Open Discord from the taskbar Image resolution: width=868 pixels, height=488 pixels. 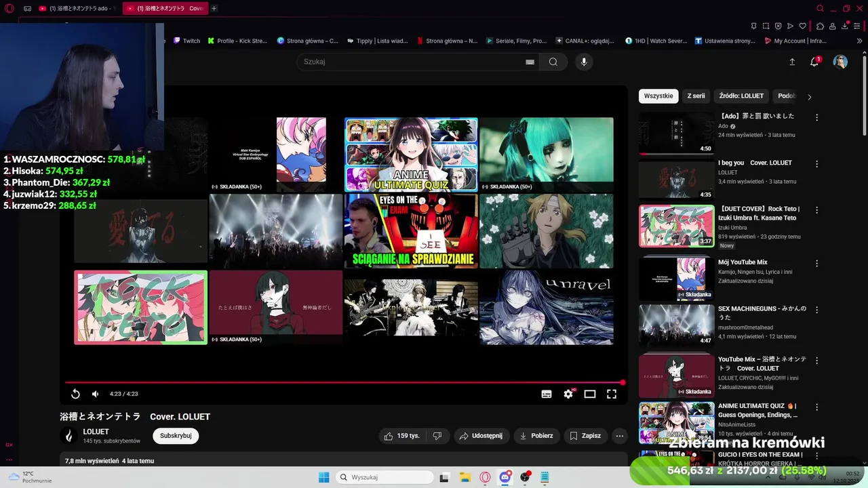point(505,477)
